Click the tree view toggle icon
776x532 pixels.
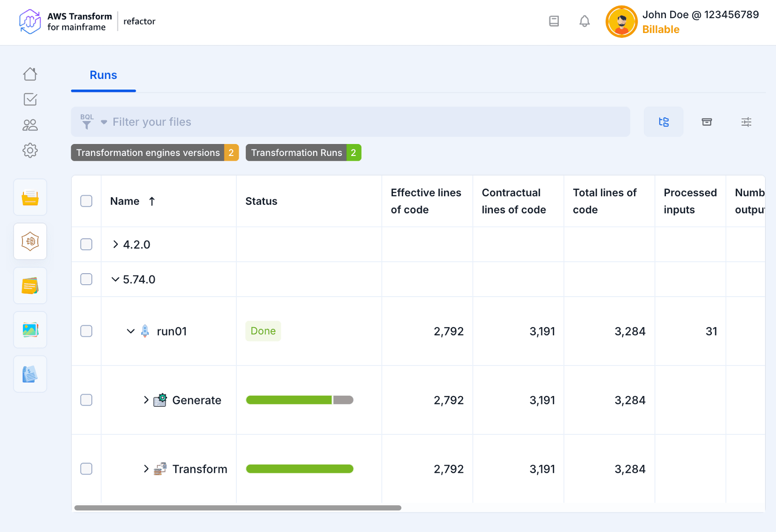tap(663, 122)
